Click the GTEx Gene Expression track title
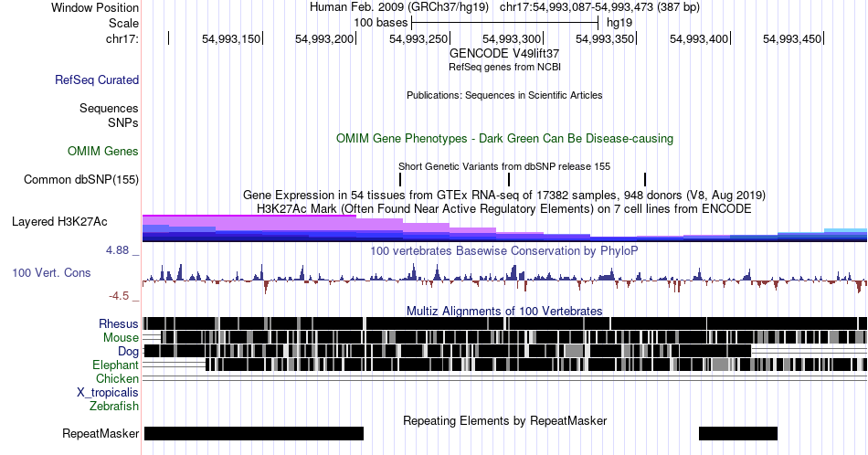The width and height of the screenshot is (868, 455). click(504, 195)
